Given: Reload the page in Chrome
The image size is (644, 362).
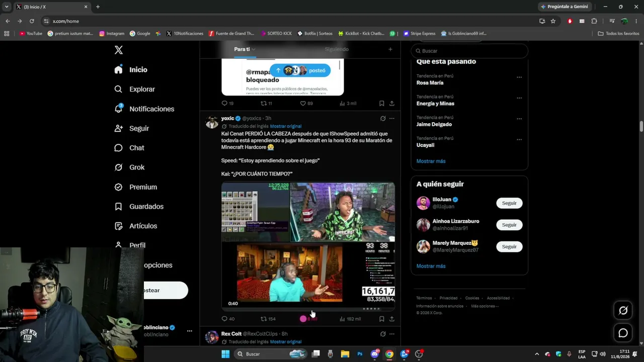Looking at the screenshot, I should coord(32,21).
